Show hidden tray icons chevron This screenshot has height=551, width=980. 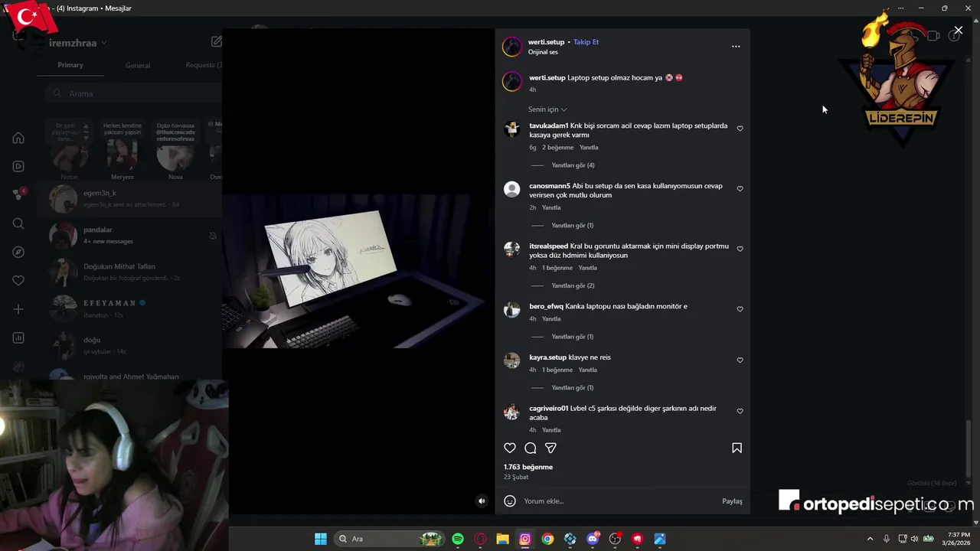[870, 539]
